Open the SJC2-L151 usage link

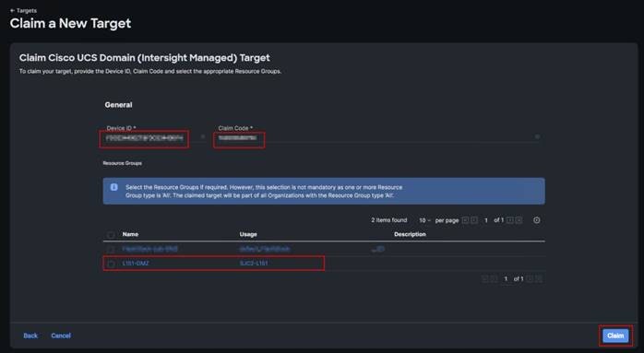[x=254, y=263]
